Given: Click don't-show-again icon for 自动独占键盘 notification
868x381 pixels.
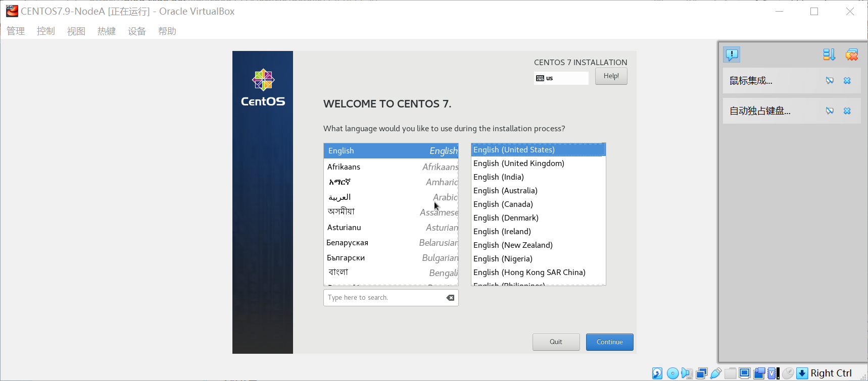Looking at the screenshot, I should pos(830,111).
